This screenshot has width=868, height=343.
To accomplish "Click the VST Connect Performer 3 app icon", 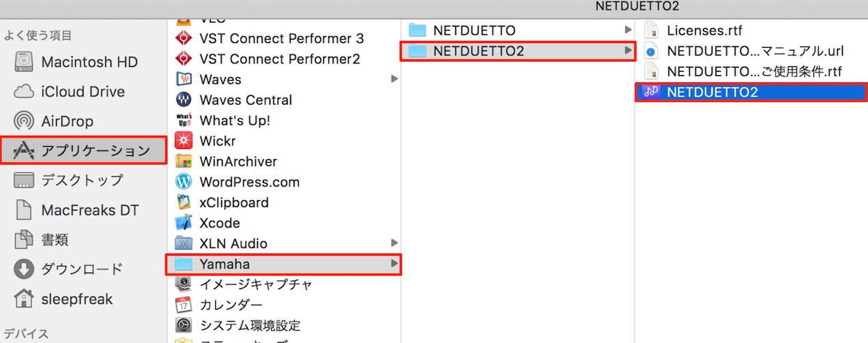I will 183,38.
